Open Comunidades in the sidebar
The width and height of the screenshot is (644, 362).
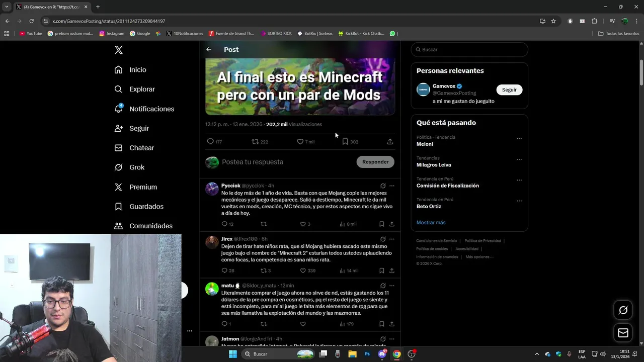pyautogui.click(x=143, y=226)
